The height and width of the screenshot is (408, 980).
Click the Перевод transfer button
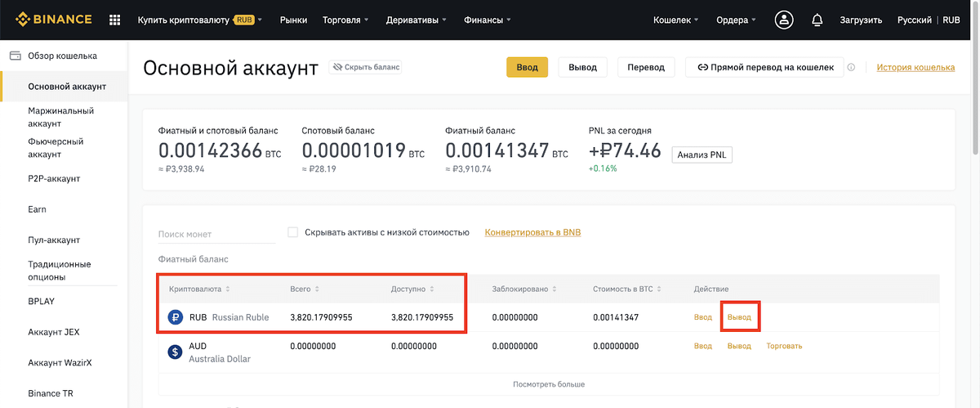646,67
